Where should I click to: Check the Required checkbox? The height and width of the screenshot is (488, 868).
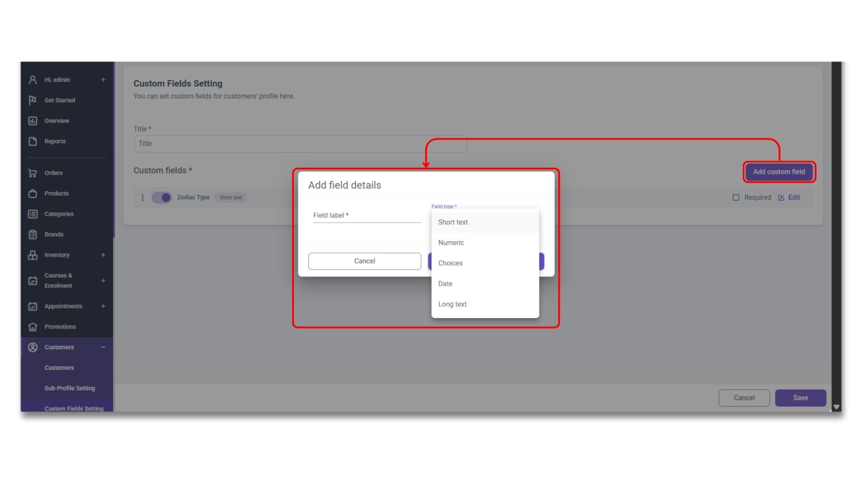736,197
